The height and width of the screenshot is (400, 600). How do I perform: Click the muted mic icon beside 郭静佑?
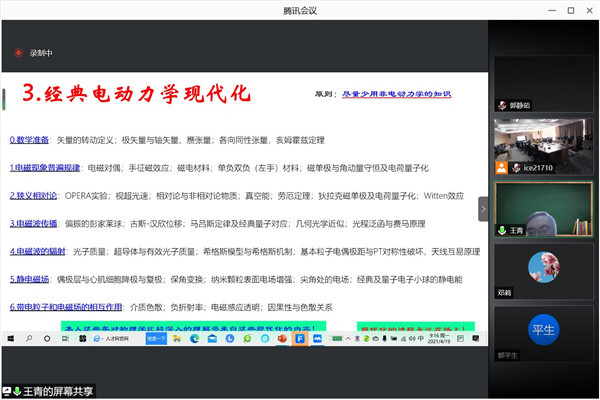pyautogui.click(x=502, y=104)
